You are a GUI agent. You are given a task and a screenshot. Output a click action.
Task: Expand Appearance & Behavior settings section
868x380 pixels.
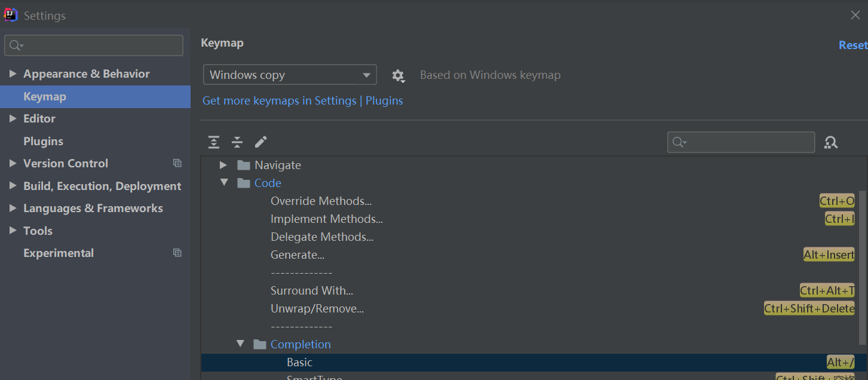pyautogui.click(x=13, y=74)
